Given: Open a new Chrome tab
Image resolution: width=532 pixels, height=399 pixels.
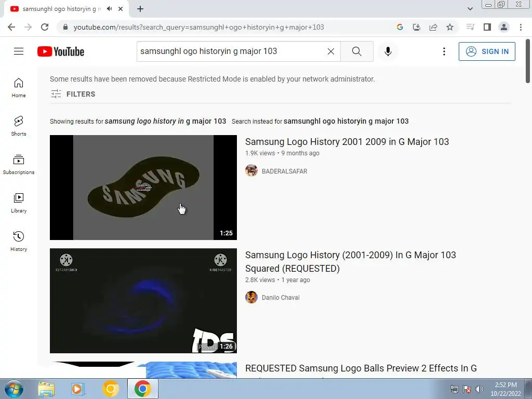Looking at the screenshot, I should tap(140, 9).
